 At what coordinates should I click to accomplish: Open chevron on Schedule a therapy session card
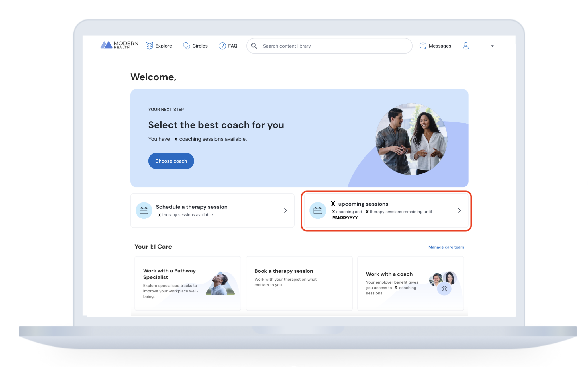[x=285, y=210]
